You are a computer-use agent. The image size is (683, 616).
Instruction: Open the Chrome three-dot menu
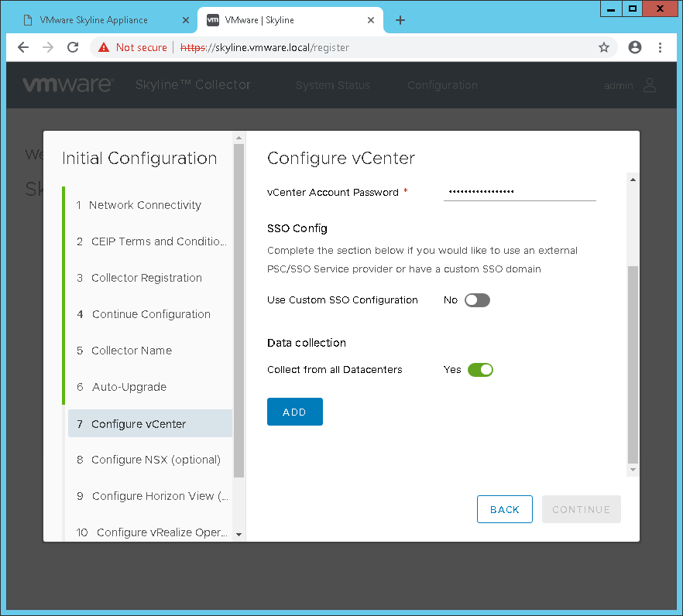coord(660,47)
